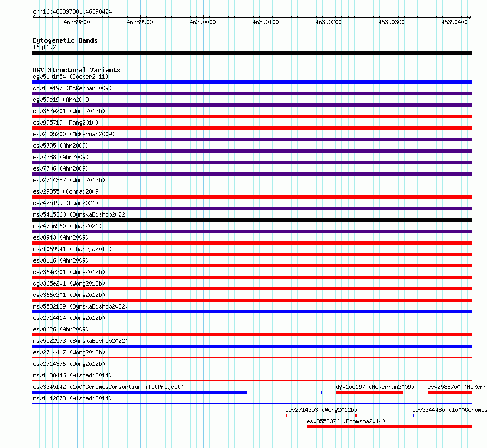The width and height of the screenshot is (487, 448).
Task: Click nsv4756560 (Quan2021) label
Action: pyautogui.click(x=67, y=226)
